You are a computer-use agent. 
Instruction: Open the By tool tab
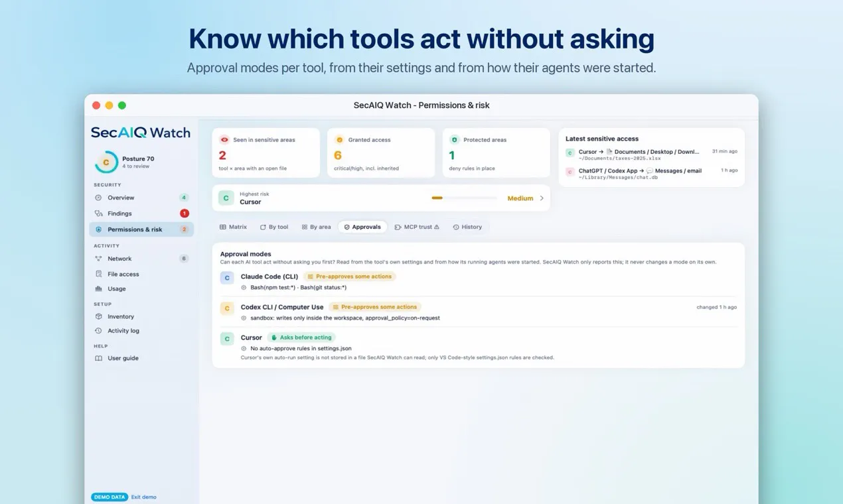click(274, 227)
